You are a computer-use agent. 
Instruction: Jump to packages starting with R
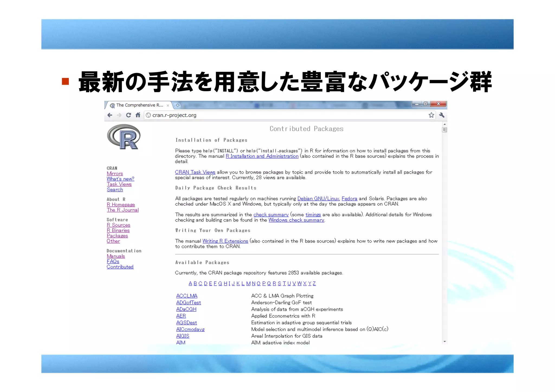(x=274, y=283)
